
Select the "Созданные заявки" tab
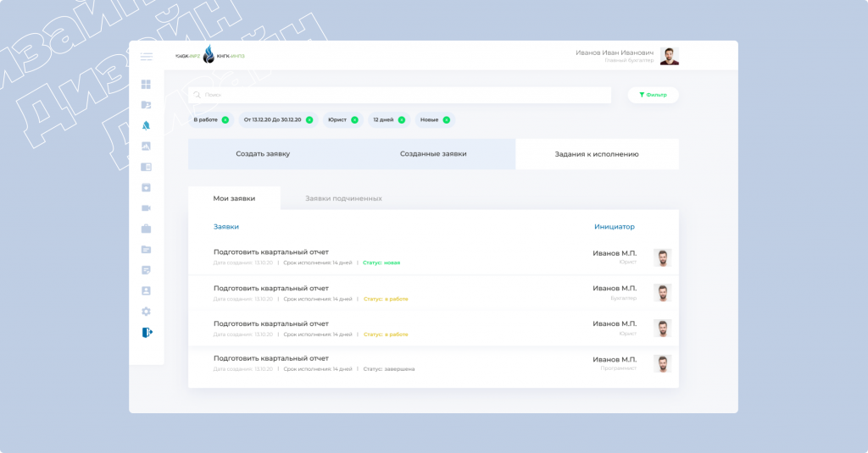point(433,154)
